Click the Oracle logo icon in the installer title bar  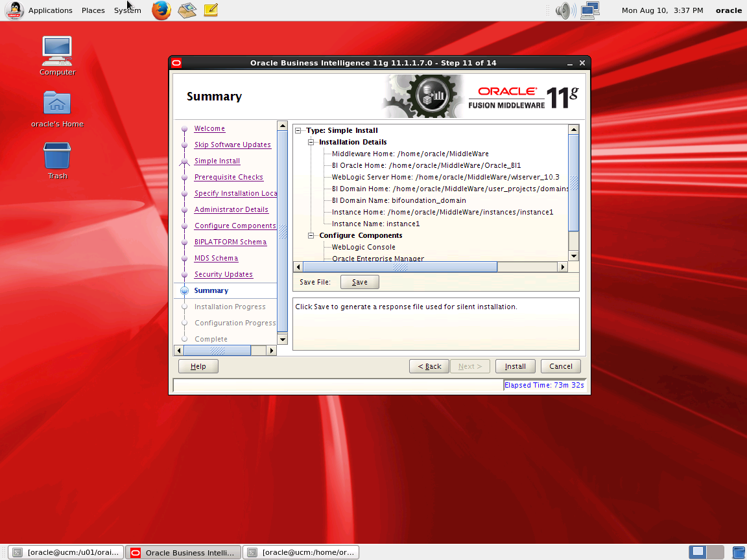click(177, 63)
